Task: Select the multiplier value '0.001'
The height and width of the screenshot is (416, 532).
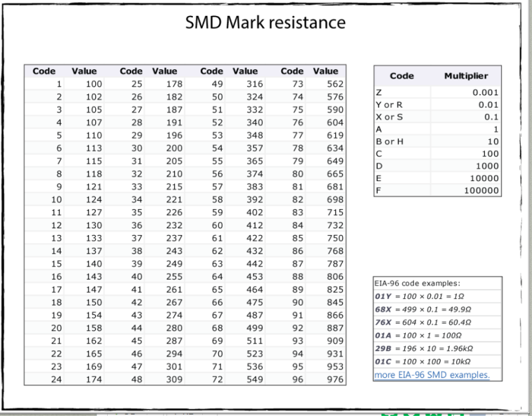Action: (485, 93)
